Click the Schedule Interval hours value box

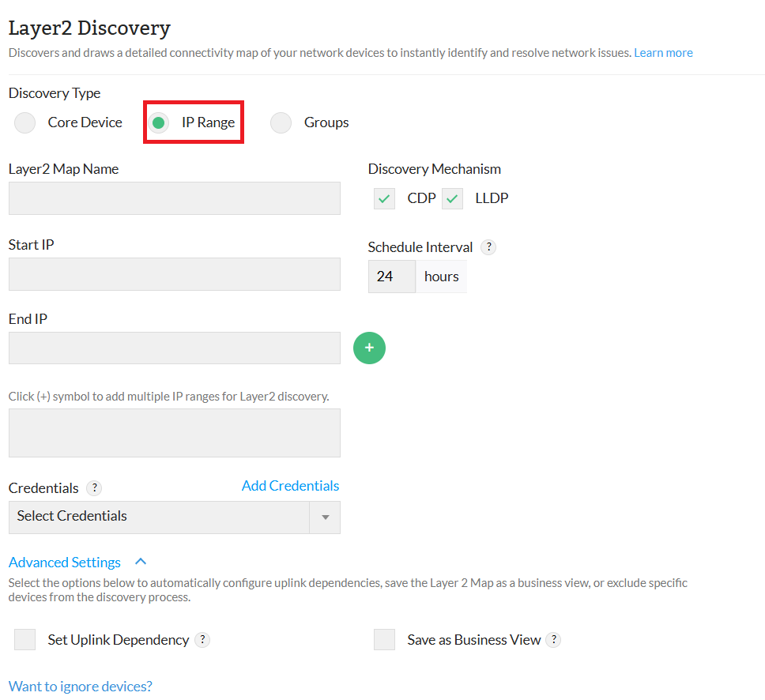pyautogui.click(x=391, y=277)
